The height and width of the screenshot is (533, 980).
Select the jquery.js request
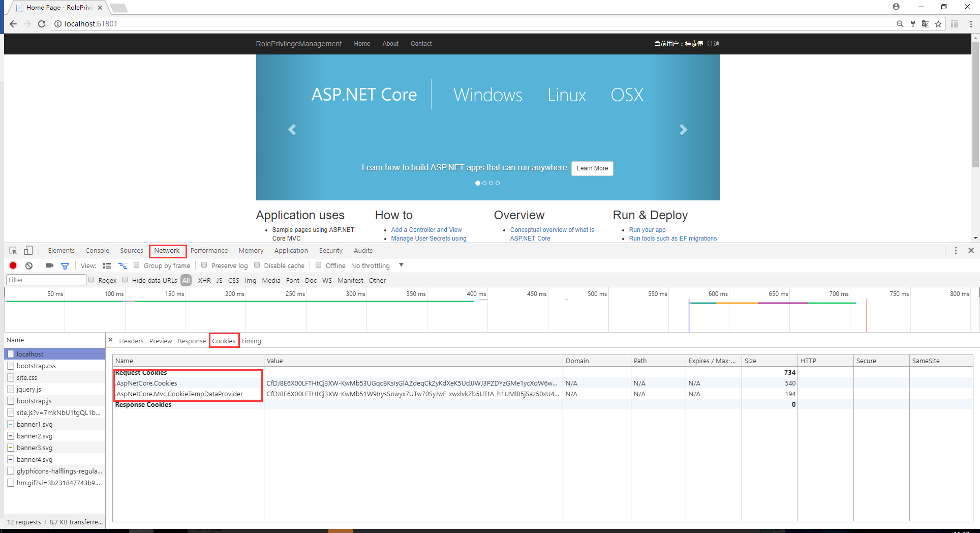(54, 389)
